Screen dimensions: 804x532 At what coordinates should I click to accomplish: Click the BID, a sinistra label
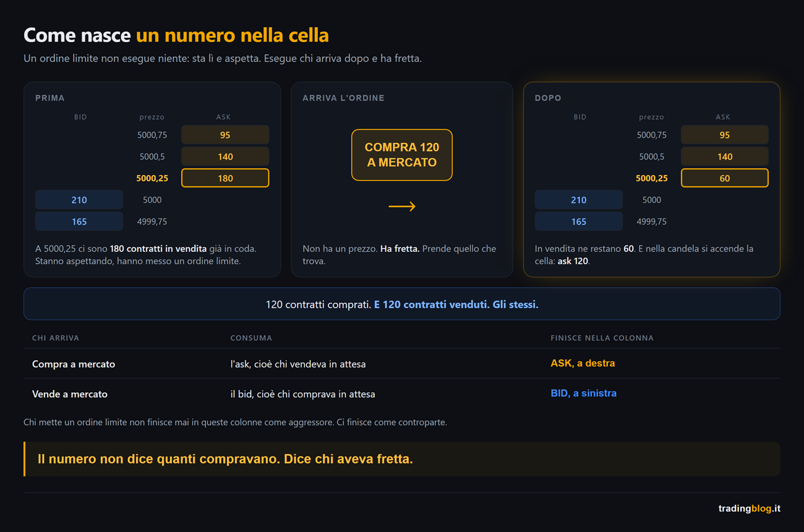[x=583, y=393]
